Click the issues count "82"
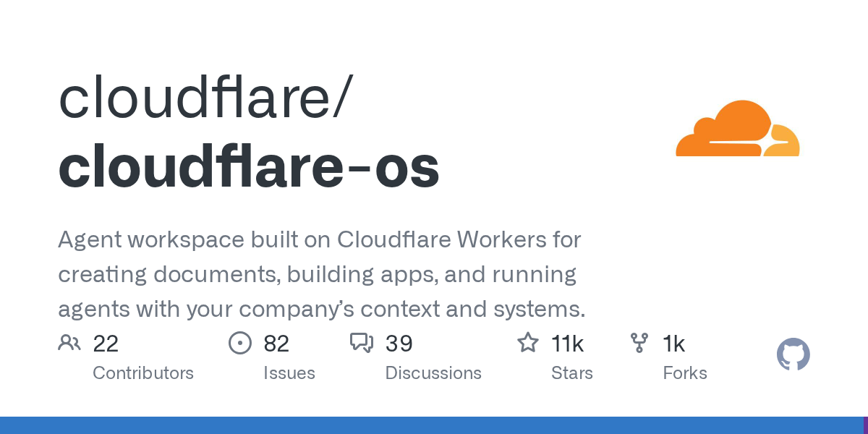This screenshot has width=868, height=434. tap(276, 344)
